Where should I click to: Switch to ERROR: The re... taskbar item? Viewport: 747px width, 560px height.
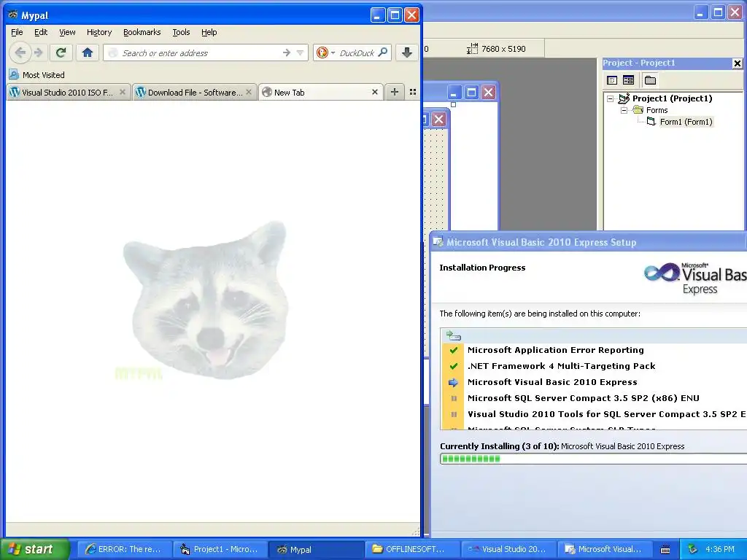124,549
